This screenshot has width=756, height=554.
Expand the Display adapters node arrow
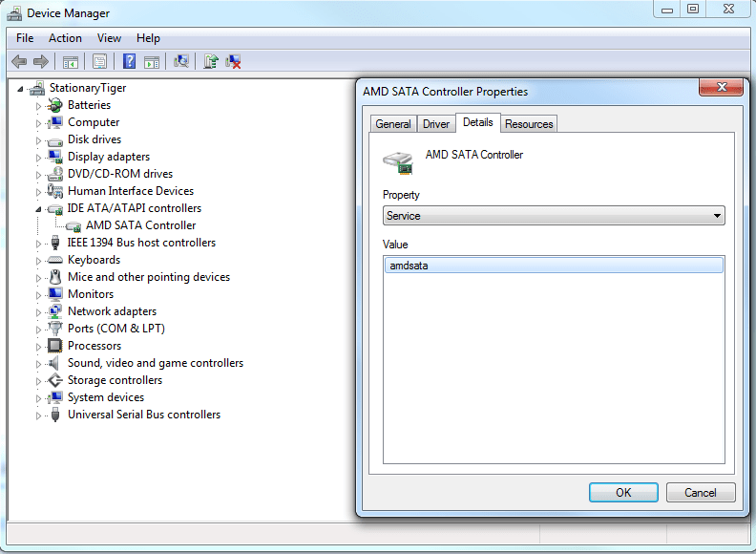[38, 158]
